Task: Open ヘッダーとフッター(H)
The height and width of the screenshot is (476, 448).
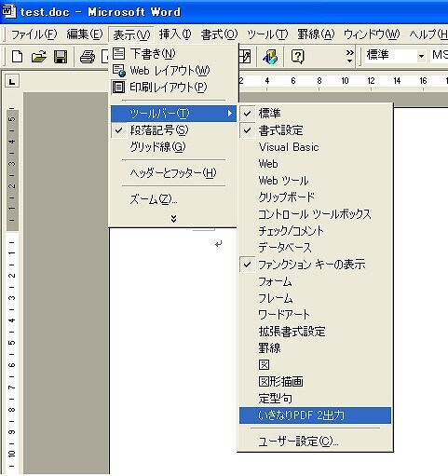Action: click(x=173, y=173)
